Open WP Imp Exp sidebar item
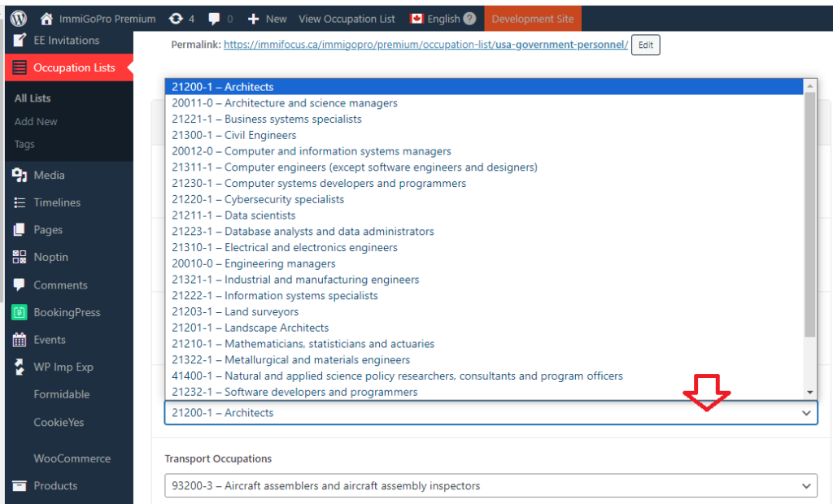 (63, 367)
